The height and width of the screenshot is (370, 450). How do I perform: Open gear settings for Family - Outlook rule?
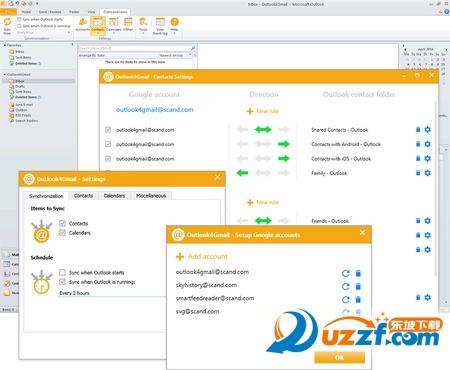tap(428, 173)
